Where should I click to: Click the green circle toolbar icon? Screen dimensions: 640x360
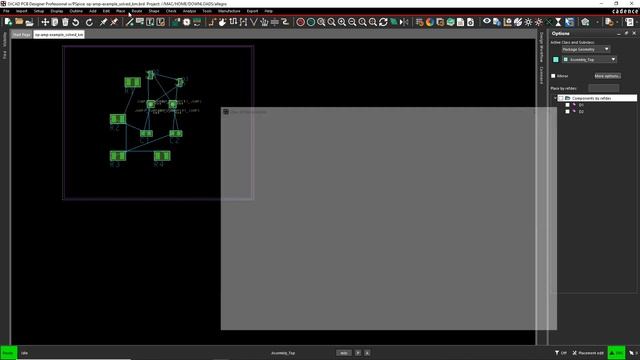pos(311,22)
